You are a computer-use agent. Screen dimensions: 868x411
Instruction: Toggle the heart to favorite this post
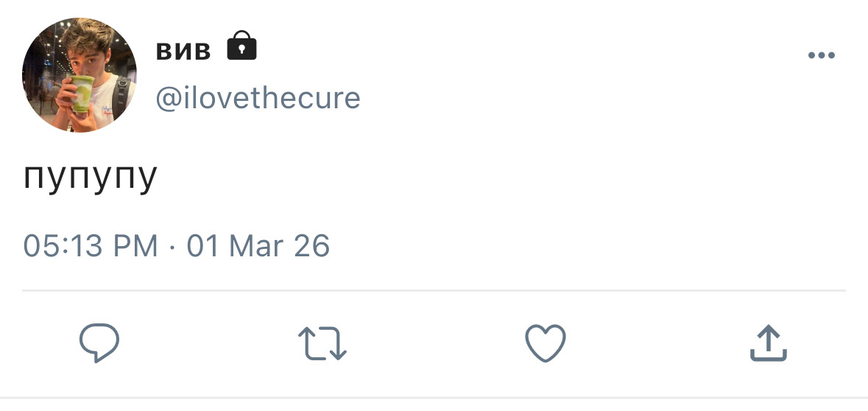(545, 344)
